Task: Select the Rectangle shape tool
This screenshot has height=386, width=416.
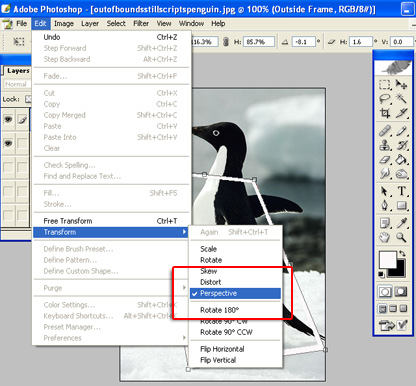Action: pyautogui.click(x=401, y=205)
